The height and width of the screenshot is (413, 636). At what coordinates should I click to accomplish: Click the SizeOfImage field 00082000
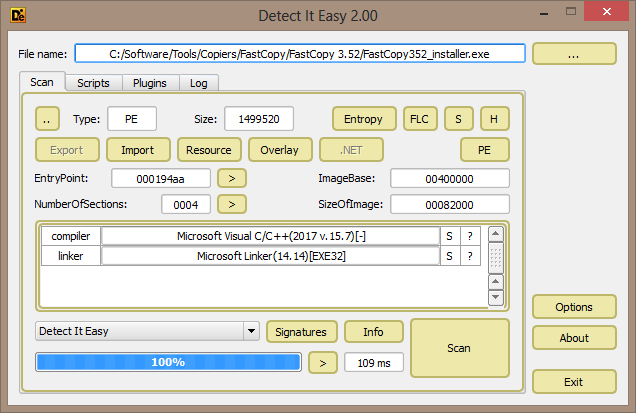pos(449,204)
